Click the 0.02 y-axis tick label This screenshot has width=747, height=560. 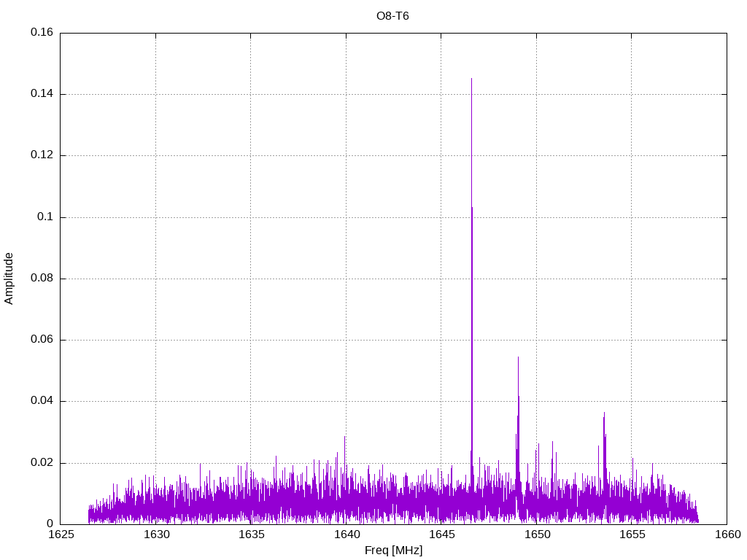coord(42,463)
